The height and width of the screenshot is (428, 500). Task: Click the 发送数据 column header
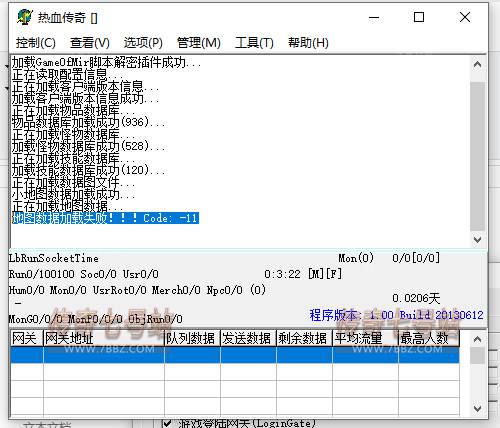pos(248,338)
